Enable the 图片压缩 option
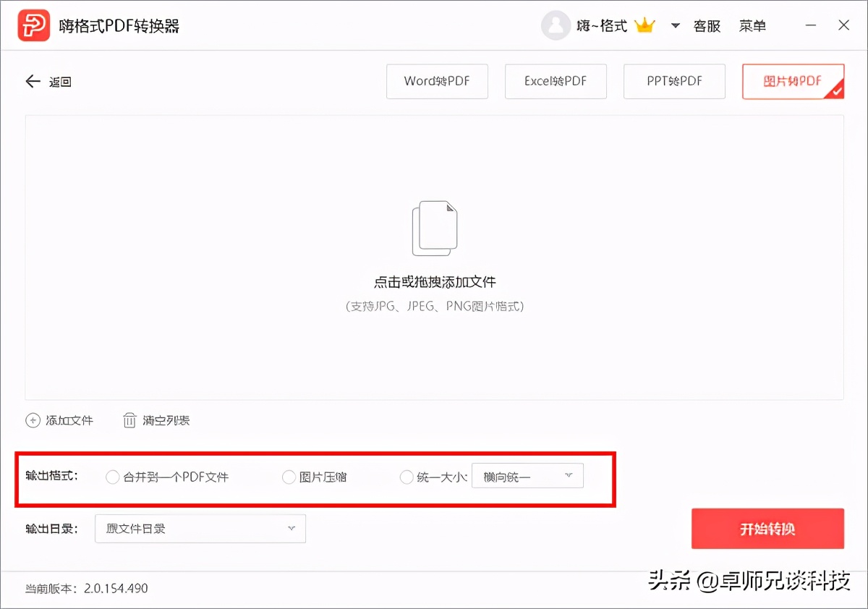The height and width of the screenshot is (609, 868). coord(289,477)
